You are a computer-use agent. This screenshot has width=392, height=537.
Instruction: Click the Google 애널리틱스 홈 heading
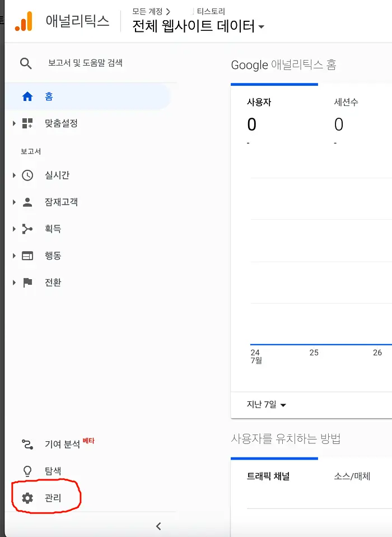click(x=283, y=64)
